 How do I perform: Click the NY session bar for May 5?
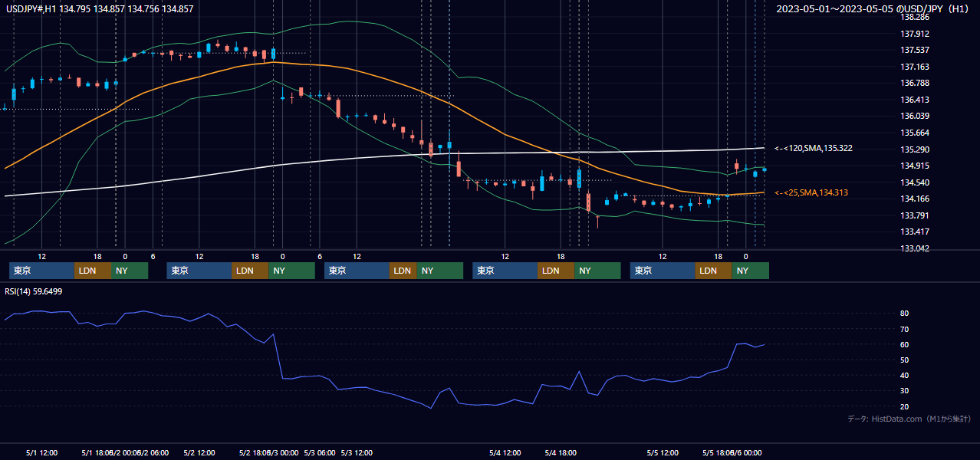pyautogui.click(x=751, y=271)
